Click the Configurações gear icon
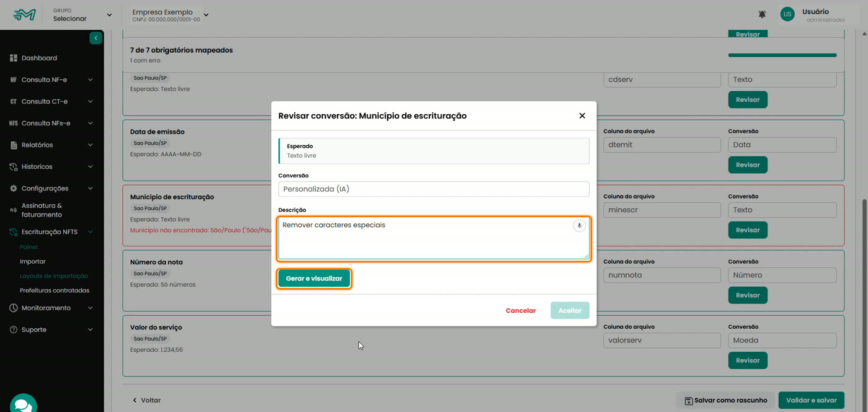The image size is (868, 412). (x=13, y=189)
